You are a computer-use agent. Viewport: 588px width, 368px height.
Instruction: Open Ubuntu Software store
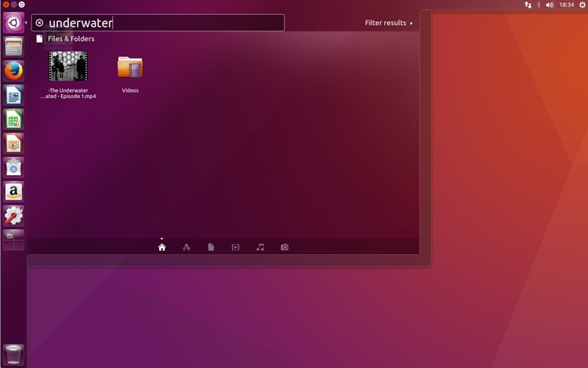13,167
